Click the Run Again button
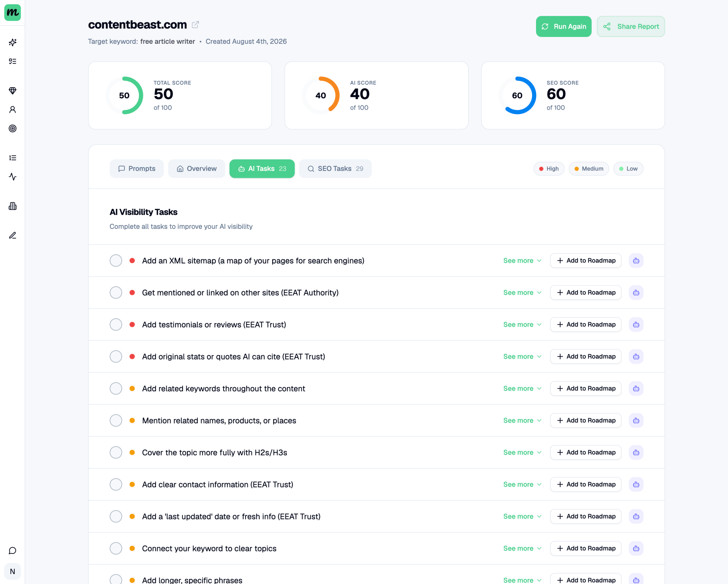Viewport: 728px width, 584px height. coord(564,26)
